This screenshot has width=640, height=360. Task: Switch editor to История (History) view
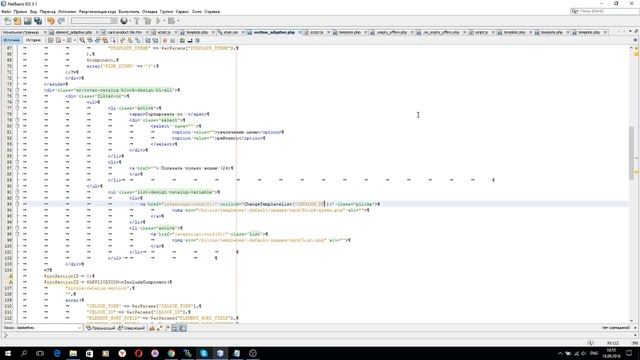pos(33,40)
